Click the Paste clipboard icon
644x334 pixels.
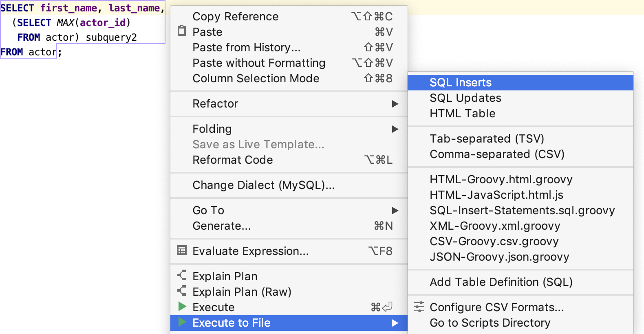point(182,31)
